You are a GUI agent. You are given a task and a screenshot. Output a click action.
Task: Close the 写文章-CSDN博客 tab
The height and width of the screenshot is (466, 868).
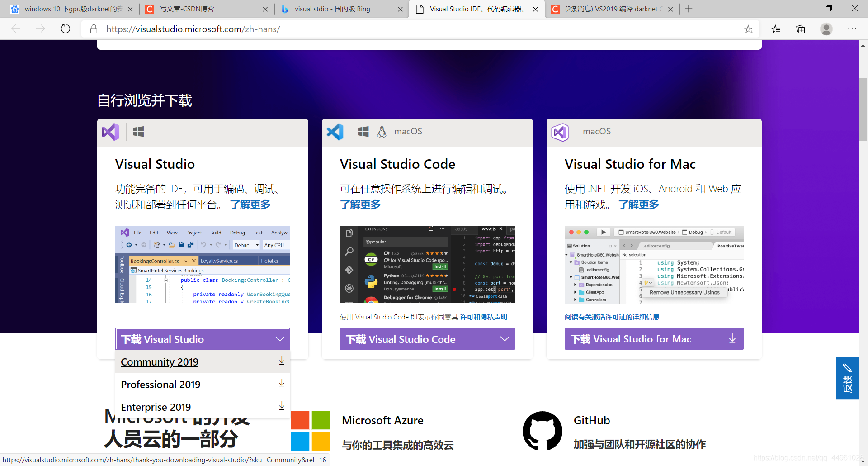coord(265,9)
